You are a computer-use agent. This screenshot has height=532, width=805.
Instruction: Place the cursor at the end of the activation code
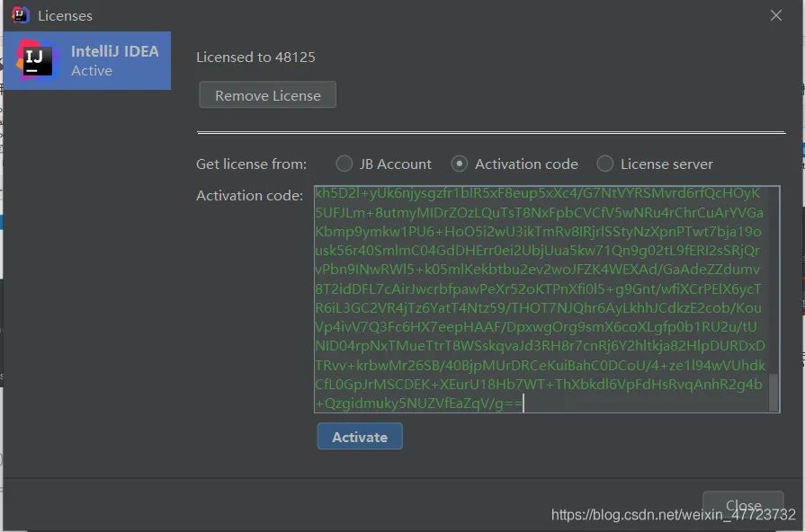[x=523, y=404]
